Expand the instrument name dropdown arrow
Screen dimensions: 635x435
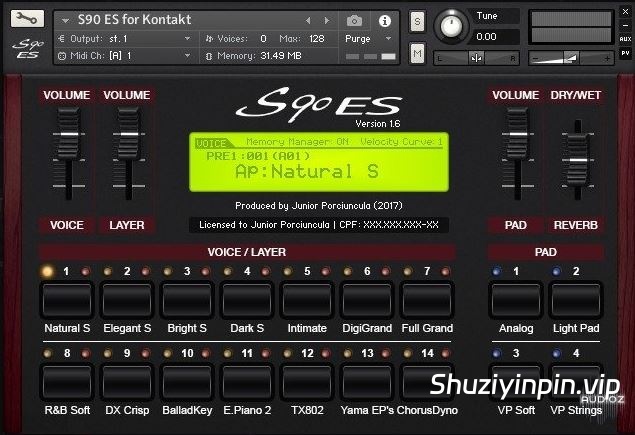(65, 20)
